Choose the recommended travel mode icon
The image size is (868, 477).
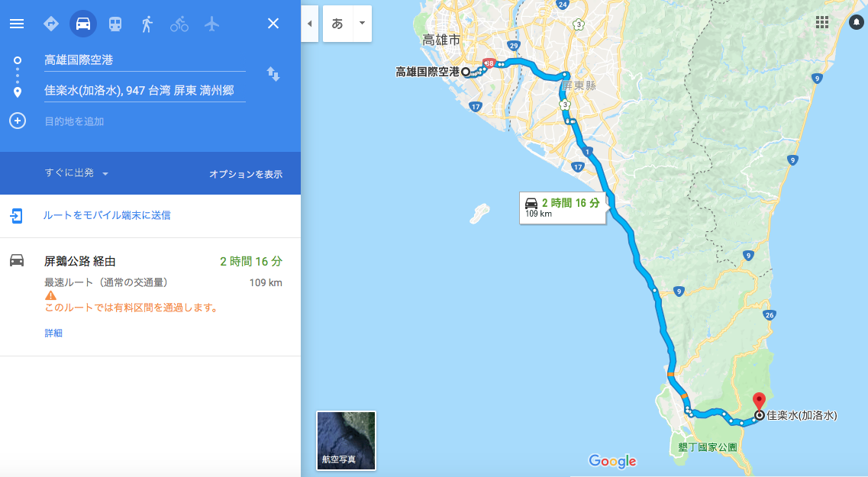[x=51, y=24]
